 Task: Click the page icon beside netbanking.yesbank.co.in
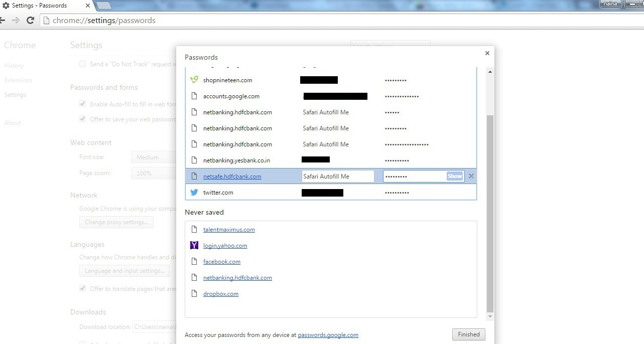(194, 160)
